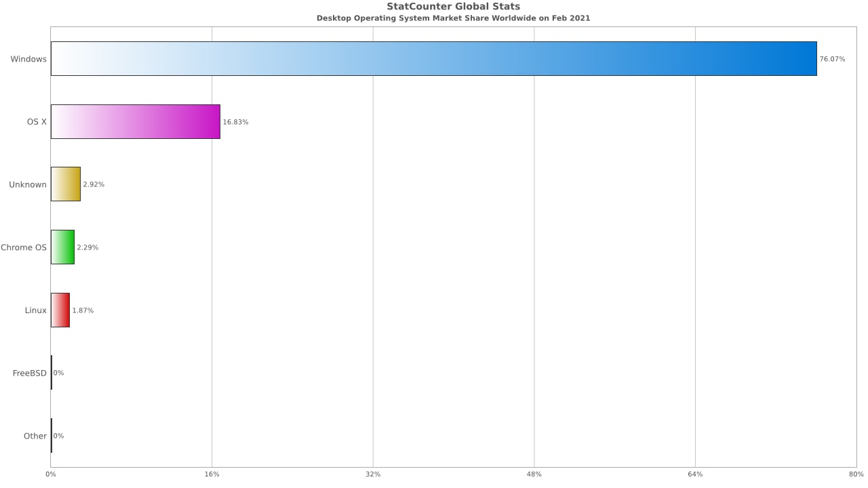Click the FreeBSD 0% value label

coord(58,373)
